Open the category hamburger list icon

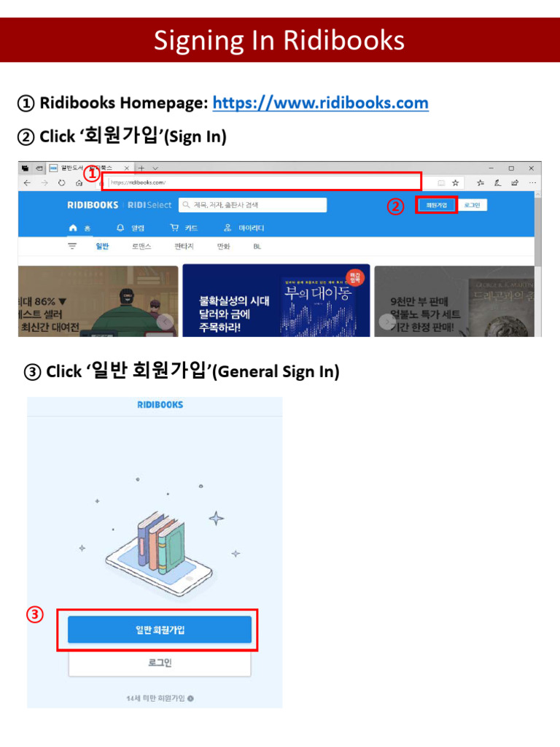pos(72,247)
